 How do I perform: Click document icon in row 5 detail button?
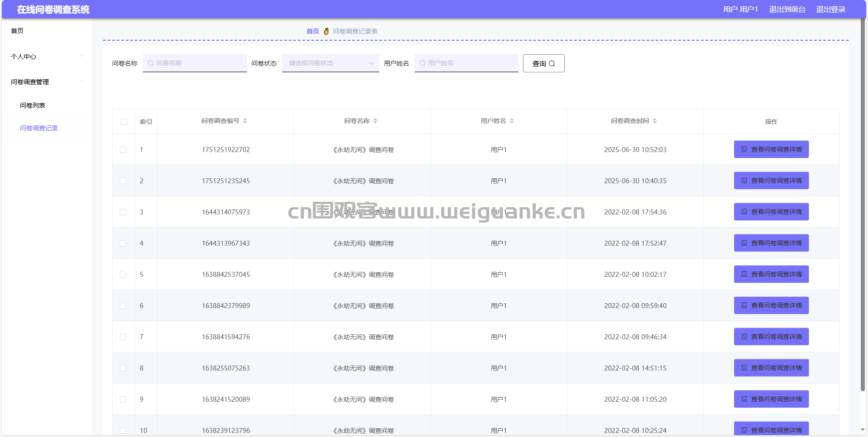coord(744,274)
